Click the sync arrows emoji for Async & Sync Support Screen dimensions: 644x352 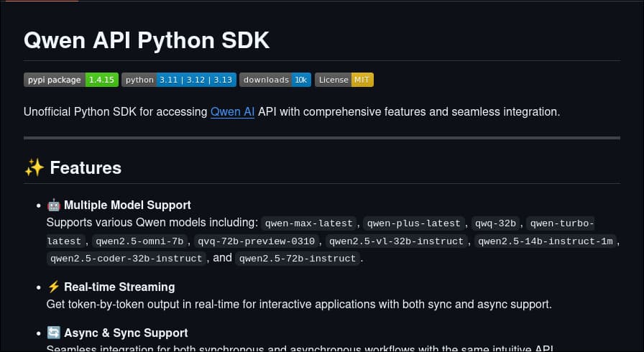click(53, 333)
